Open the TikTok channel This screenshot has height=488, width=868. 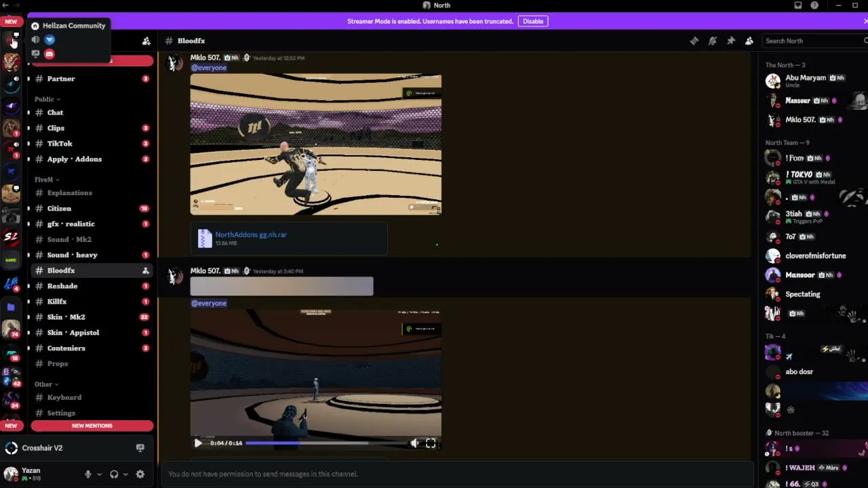pos(92,144)
